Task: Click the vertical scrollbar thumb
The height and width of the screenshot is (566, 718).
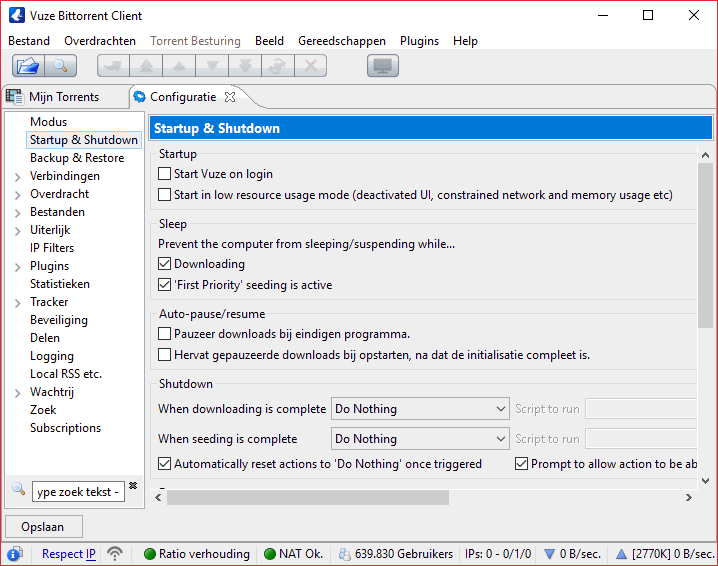Action: click(x=705, y=245)
